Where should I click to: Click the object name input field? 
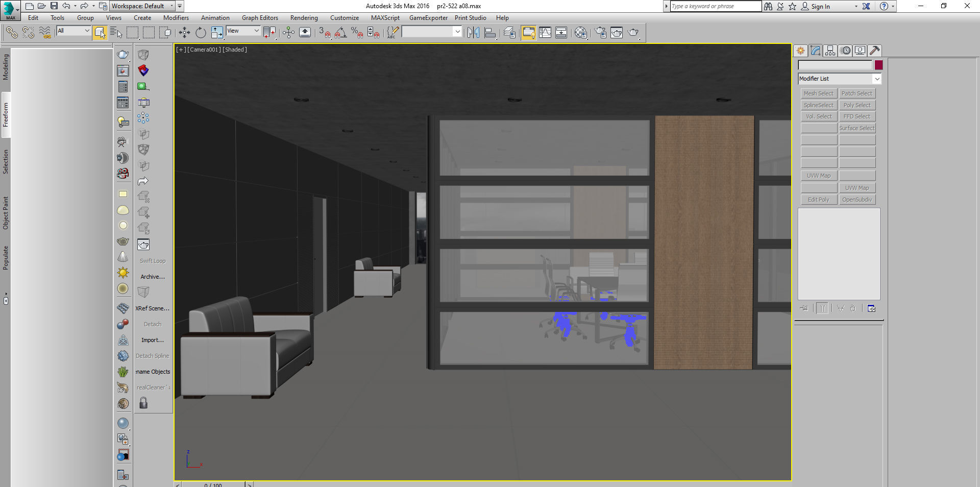coord(835,65)
